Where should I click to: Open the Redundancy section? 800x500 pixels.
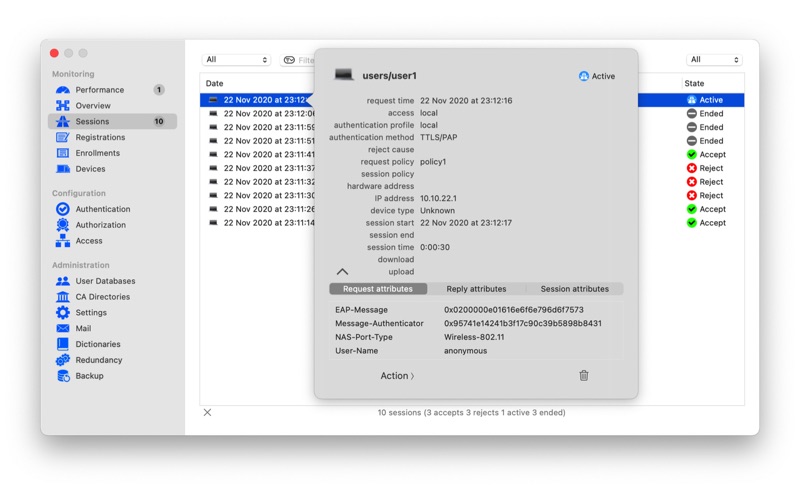[x=98, y=360]
